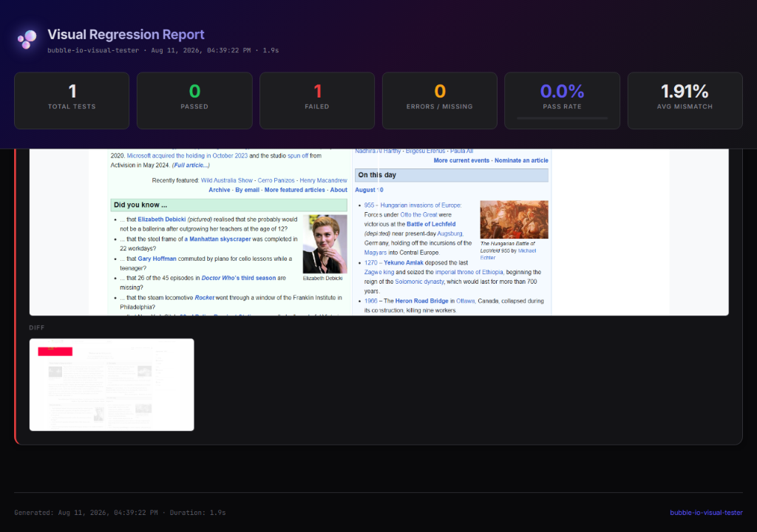
Task: Click the 'Did you know ...' heading
Action: [x=140, y=205]
